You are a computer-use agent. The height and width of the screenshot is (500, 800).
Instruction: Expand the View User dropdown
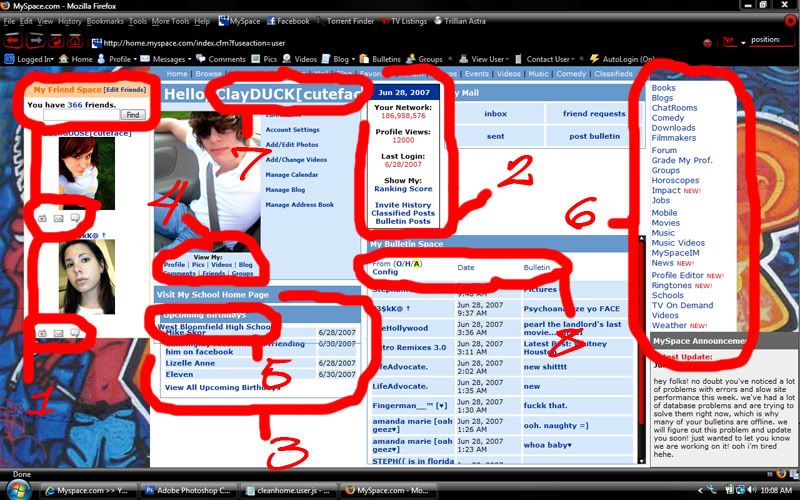pos(484,59)
